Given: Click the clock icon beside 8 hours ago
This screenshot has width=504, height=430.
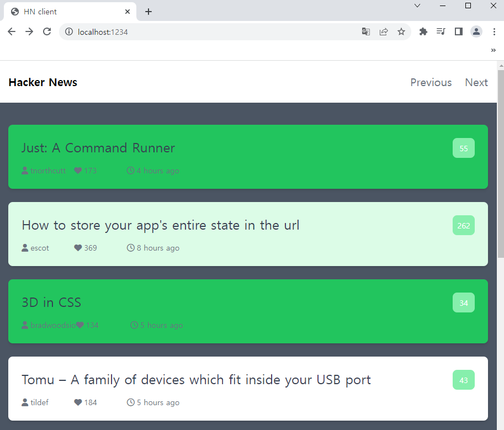Looking at the screenshot, I should [x=130, y=248].
